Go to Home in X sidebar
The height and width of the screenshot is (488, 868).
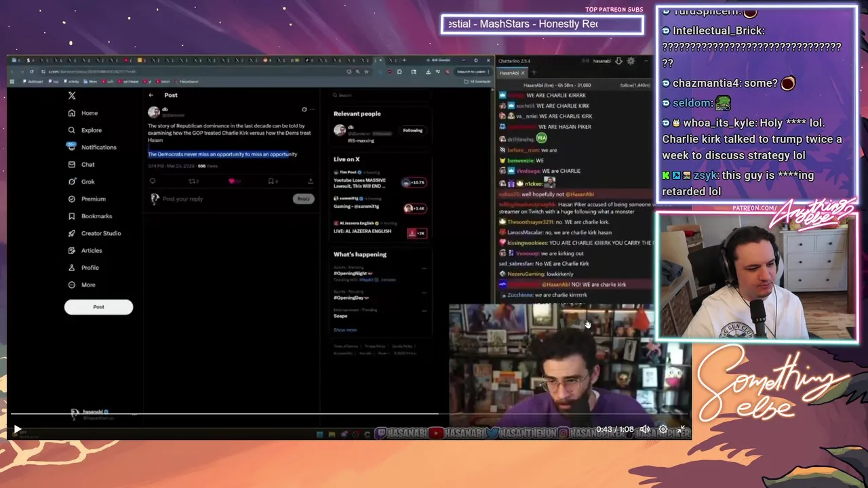(x=83, y=113)
